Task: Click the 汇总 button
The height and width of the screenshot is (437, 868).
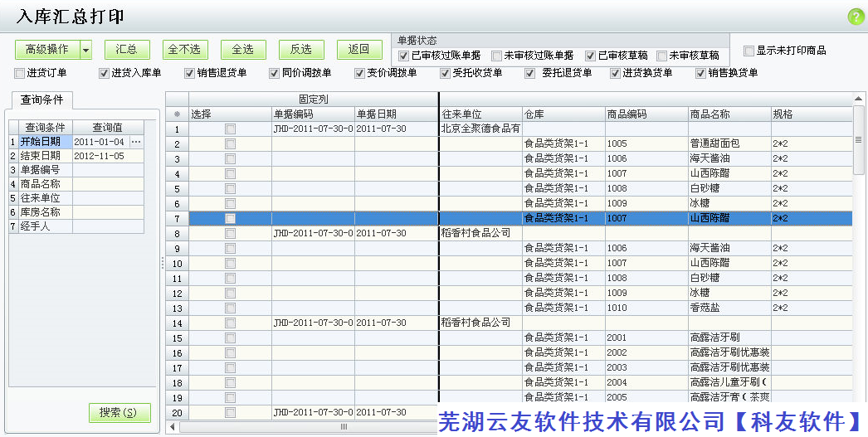Action: (127, 50)
